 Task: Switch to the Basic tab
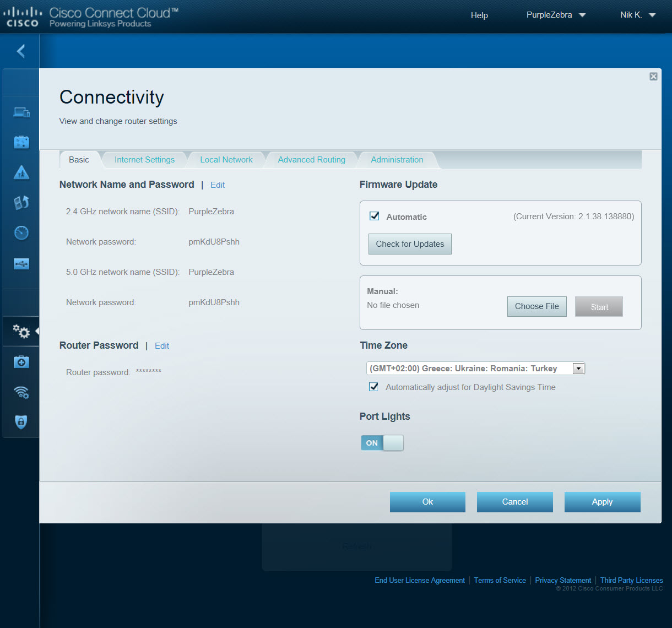pyautogui.click(x=79, y=160)
